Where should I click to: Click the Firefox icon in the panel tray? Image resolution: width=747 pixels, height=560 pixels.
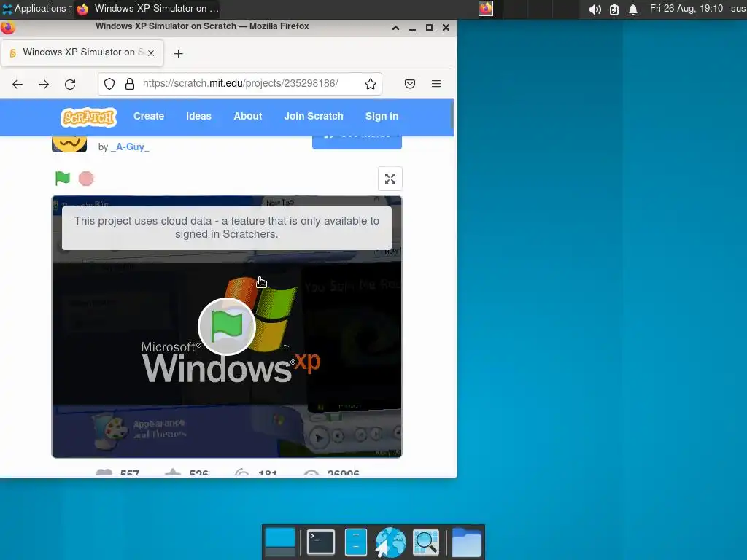pyautogui.click(x=485, y=9)
